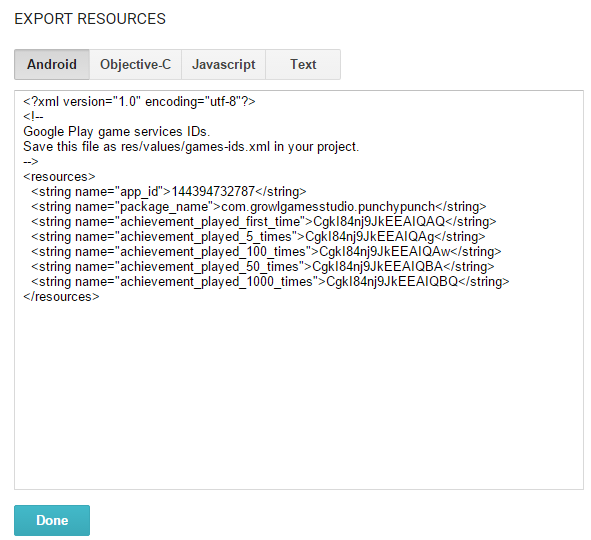This screenshot has height=540, width=591.
Task: Click the 'Save this file as res/values/games-ids.xml' line
Action: coord(191,147)
